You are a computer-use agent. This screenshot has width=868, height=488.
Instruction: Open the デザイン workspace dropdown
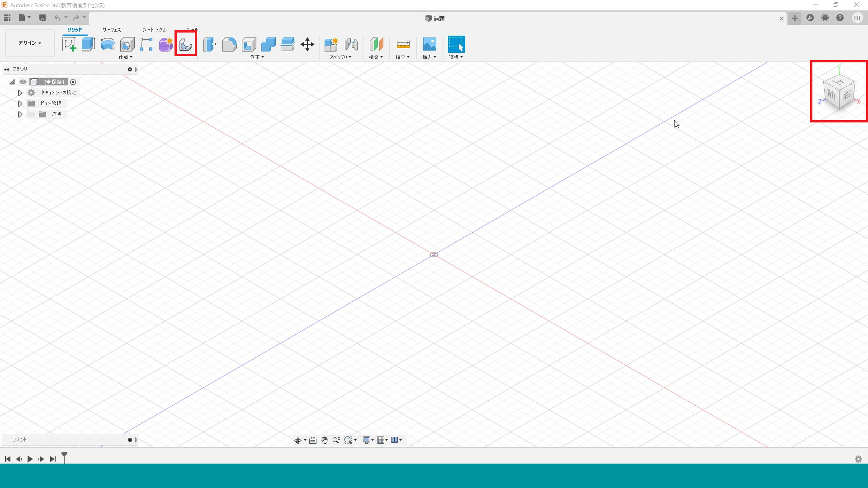30,43
